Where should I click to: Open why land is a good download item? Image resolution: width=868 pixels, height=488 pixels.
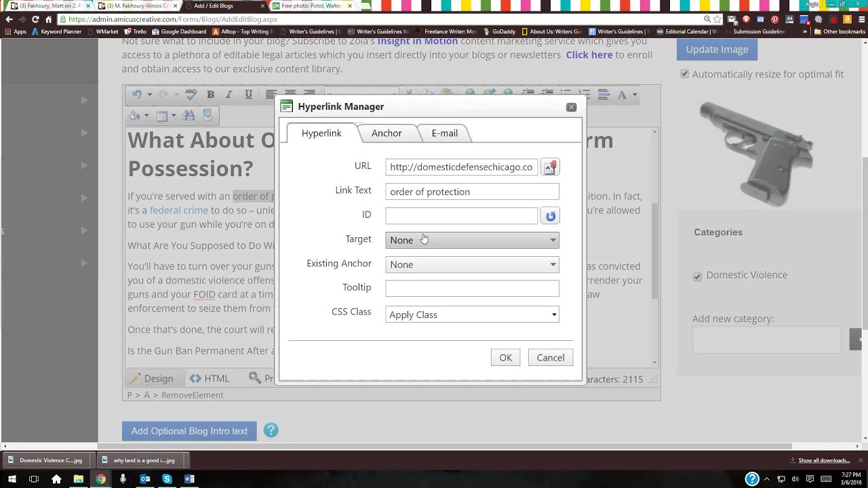[x=139, y=460]
